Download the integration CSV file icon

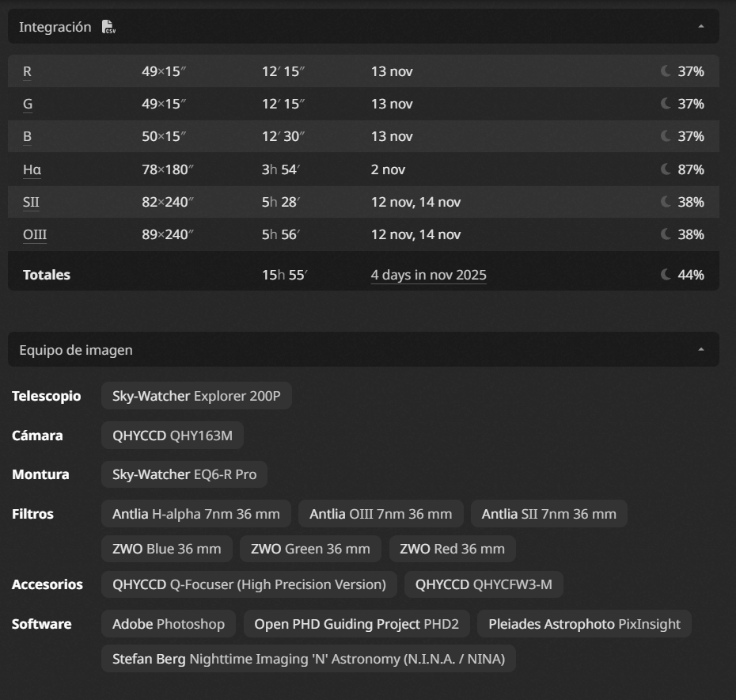[x=108, y=27]
